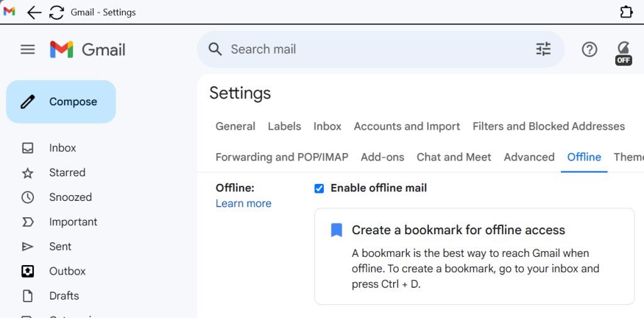Click the Gmail logo

pyautogui.click(x=87, y=50)
